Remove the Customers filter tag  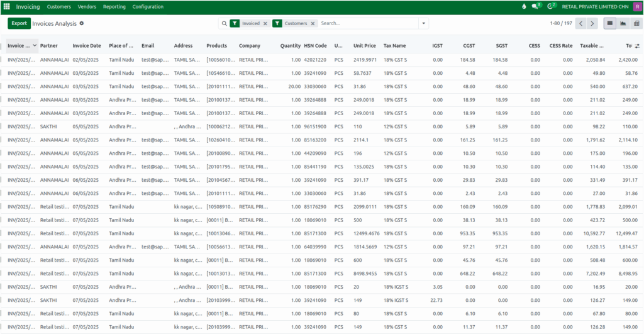pyautogui.click(x=313, y=23)
